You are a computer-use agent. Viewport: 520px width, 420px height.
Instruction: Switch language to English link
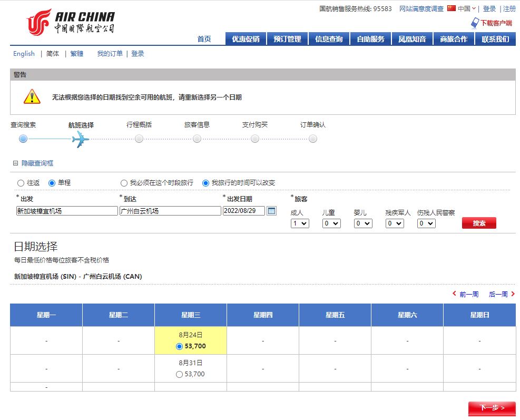pyautogui.click(x=24, y=54)
